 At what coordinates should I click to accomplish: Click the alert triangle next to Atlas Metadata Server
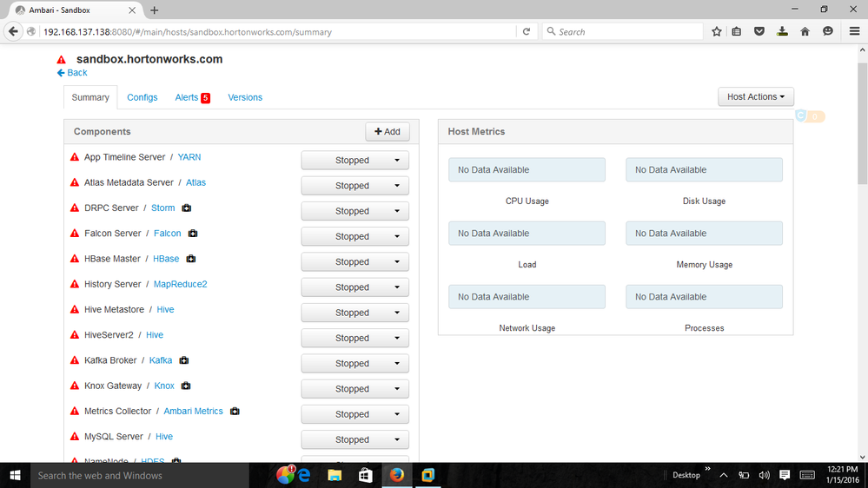pos(75,182)
